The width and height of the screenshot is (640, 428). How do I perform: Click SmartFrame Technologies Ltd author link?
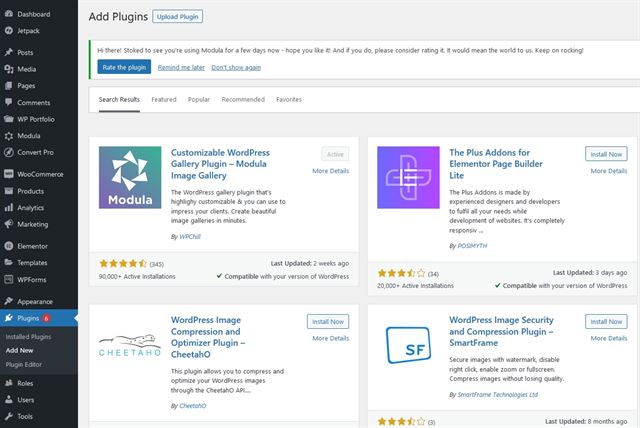498,395
